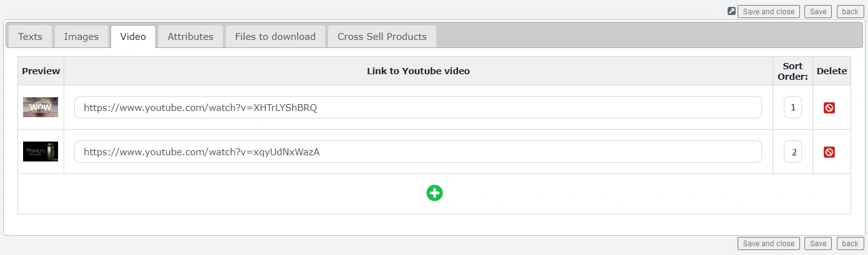Viewport: 868px width, 255px height.
Task: Delete the second YouTube video row
Action: click(x=829, y=152)
